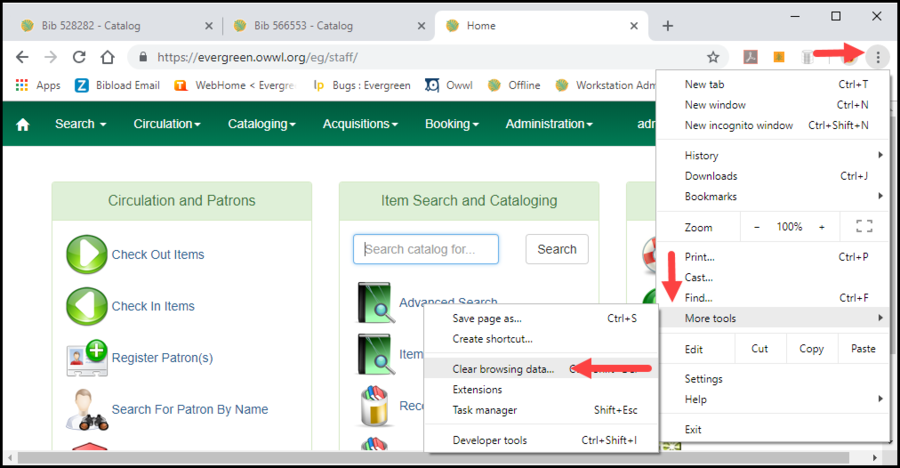The height and width of the screenshot is (468, 900).
Task: Expand the Cataloging dropdown menu
Action: click(262, 123)
